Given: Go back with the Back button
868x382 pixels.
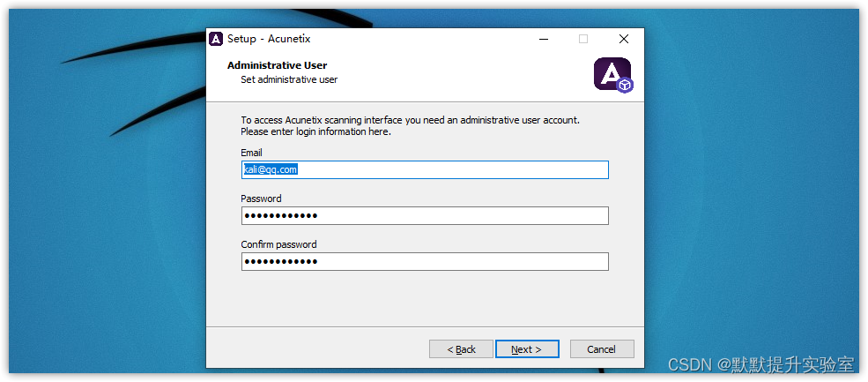Looking at the screenshot, I should click(461, 349).
